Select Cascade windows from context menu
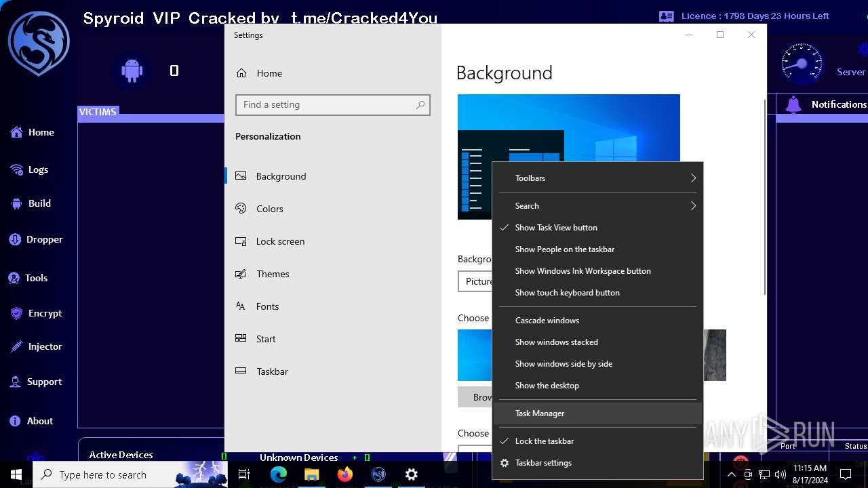 [x=597, y=321]
